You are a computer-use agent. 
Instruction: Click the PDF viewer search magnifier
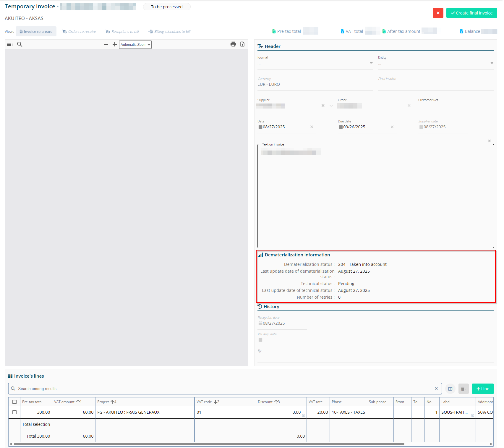point(20,44)
